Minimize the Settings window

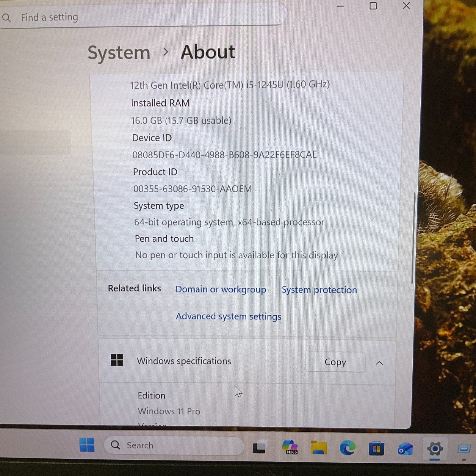tap(340, 6)
